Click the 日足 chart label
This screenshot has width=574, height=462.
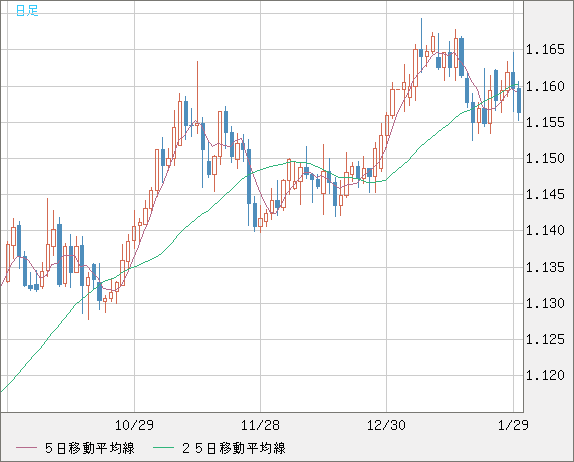click(27, 11)
